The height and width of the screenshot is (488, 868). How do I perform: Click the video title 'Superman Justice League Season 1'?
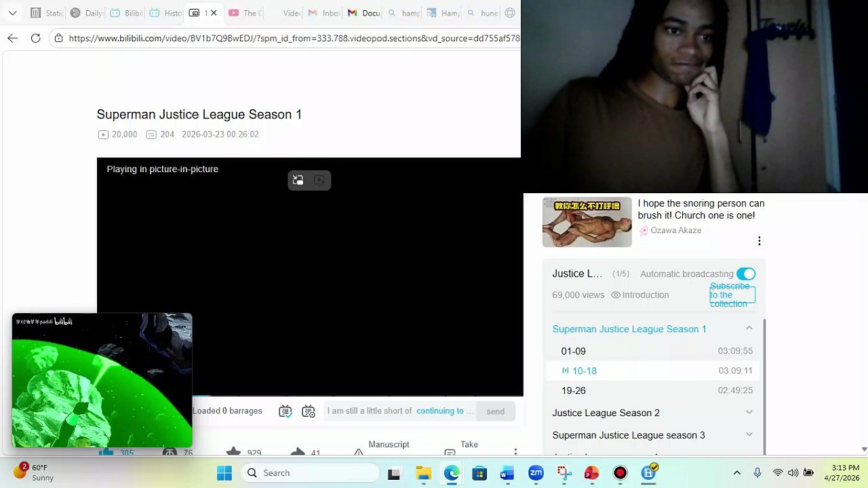pyautogui.click(x=199, y=115)
